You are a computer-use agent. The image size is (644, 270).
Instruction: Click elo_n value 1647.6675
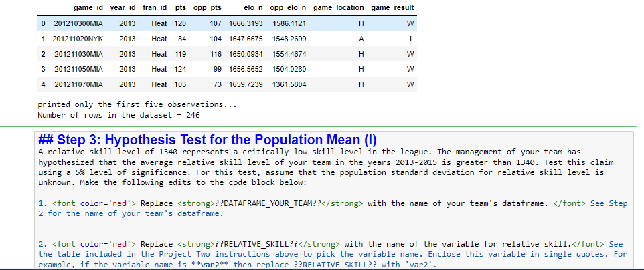pos(246,39)
